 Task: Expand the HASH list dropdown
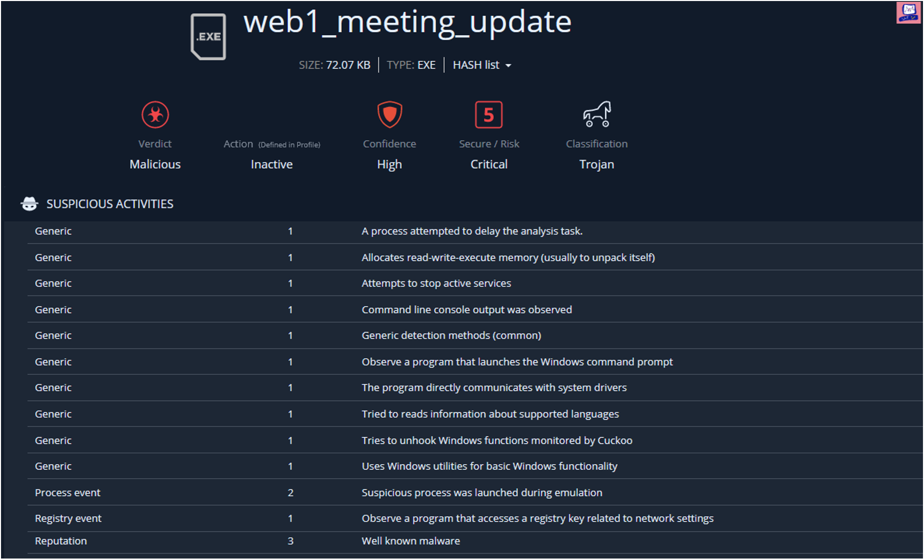[x=481, y=65]
